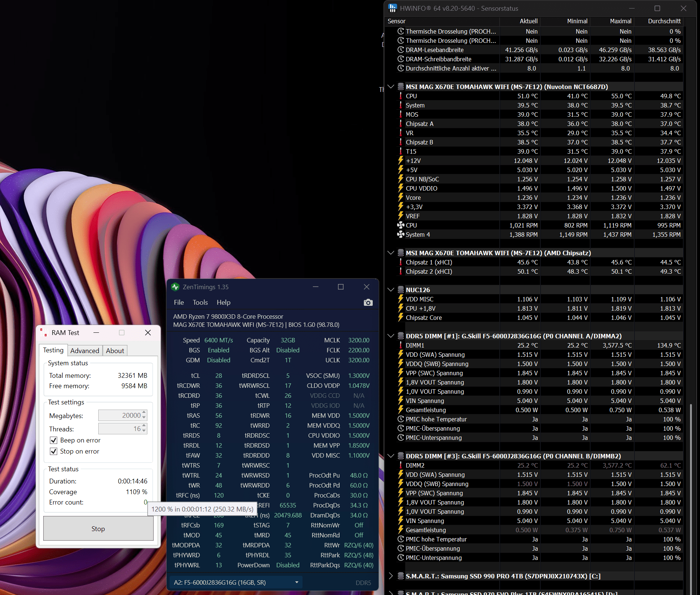
Task: Open the Help menu in ZenTimings
Action: 223,302
